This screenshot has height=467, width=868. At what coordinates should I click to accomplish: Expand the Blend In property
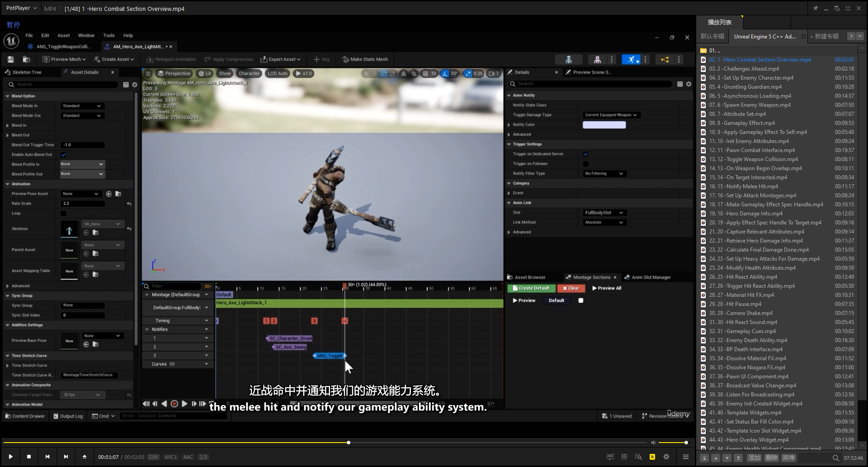[x=8, y=125]
